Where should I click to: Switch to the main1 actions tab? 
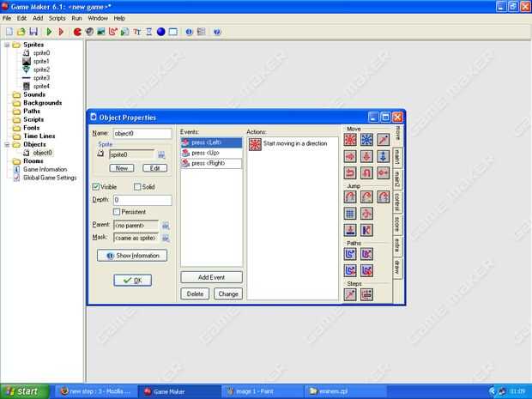[397, 157]
